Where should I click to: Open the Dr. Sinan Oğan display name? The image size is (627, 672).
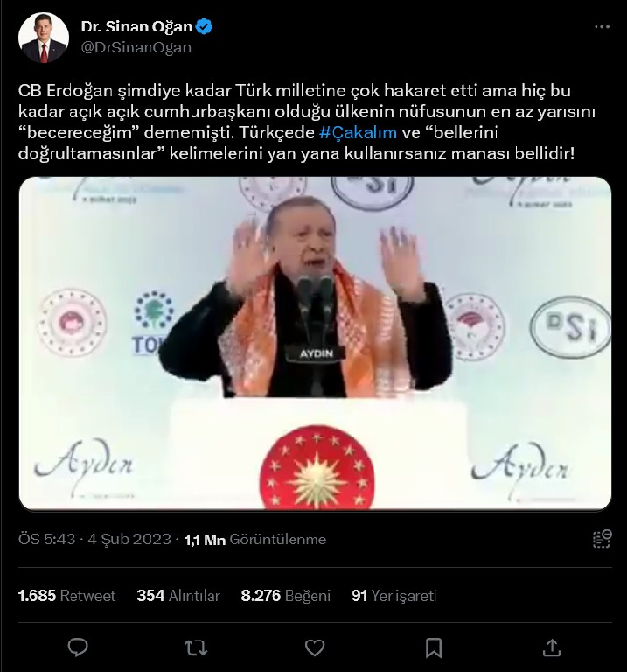(136, 26)
